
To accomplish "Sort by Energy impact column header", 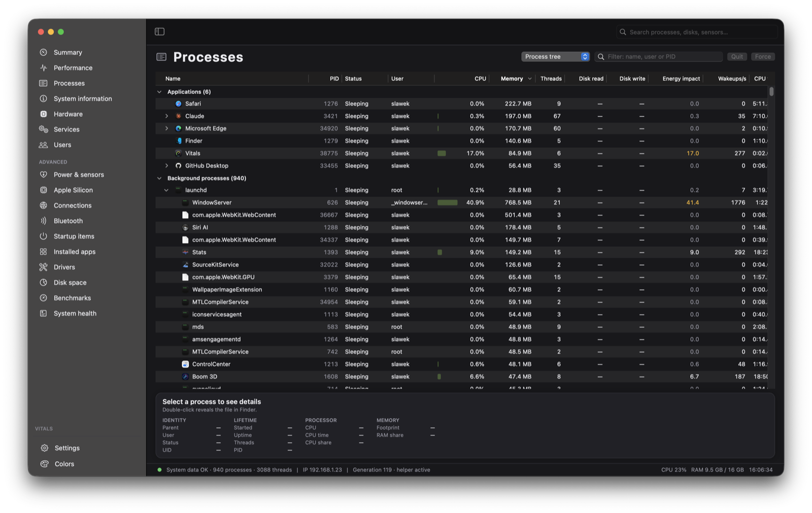I will (x=681, y=79).
